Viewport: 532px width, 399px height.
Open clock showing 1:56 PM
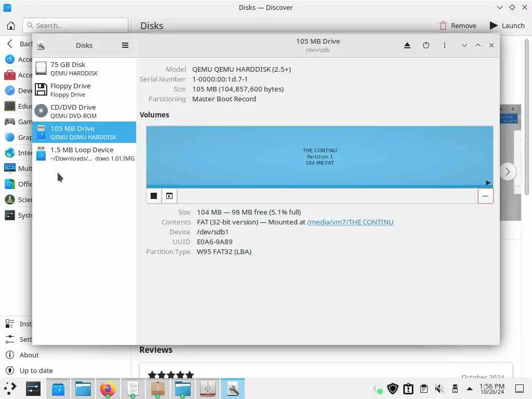492,389
